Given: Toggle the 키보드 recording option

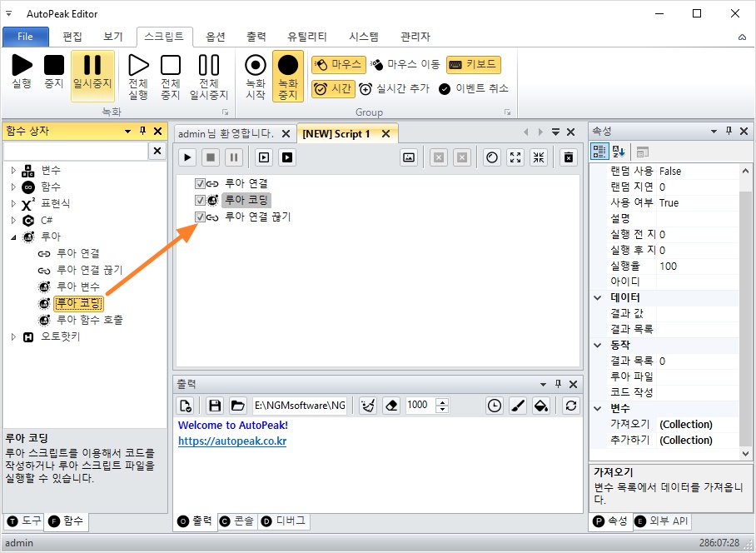Looking at the screenshot, I should coord(474,64).
